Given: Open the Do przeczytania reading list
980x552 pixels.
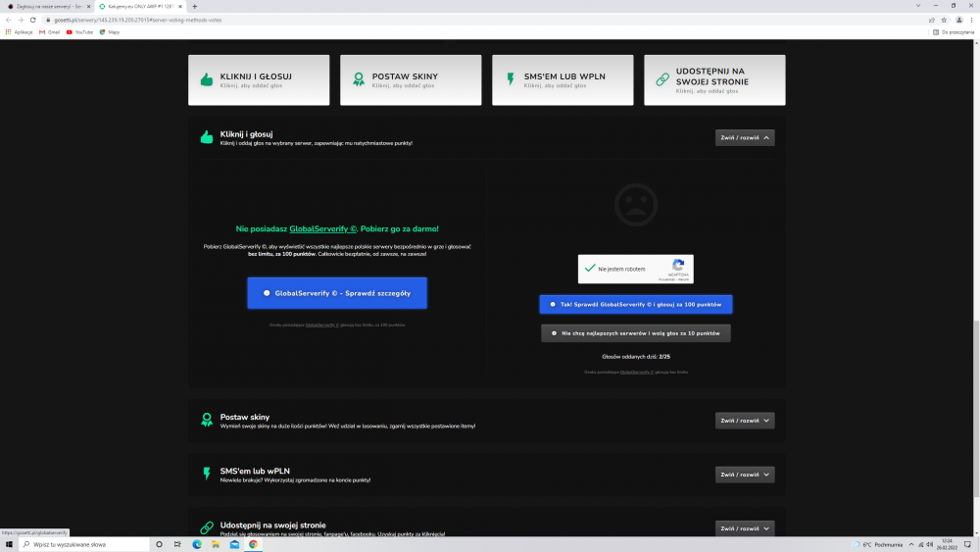Looking at the screenshot, I should [954, 32].
